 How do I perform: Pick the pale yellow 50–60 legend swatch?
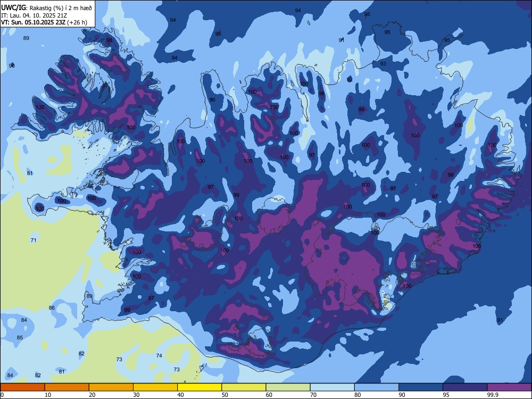point(244,387)
